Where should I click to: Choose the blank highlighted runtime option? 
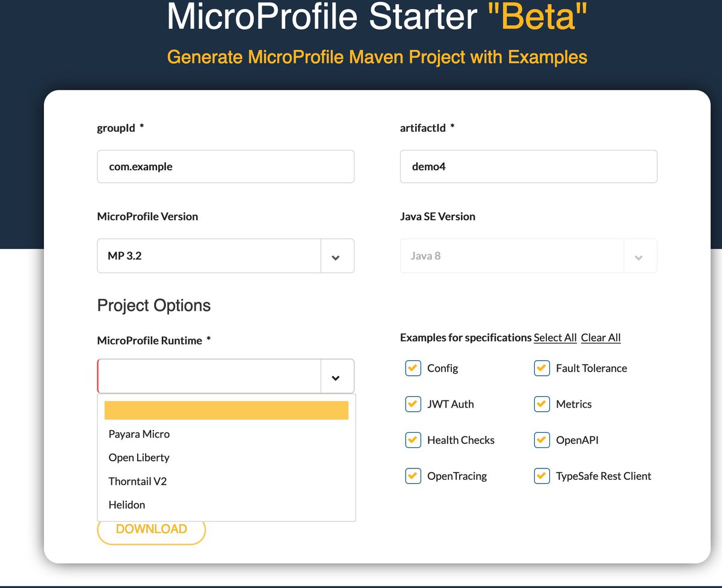click(226, 410)
